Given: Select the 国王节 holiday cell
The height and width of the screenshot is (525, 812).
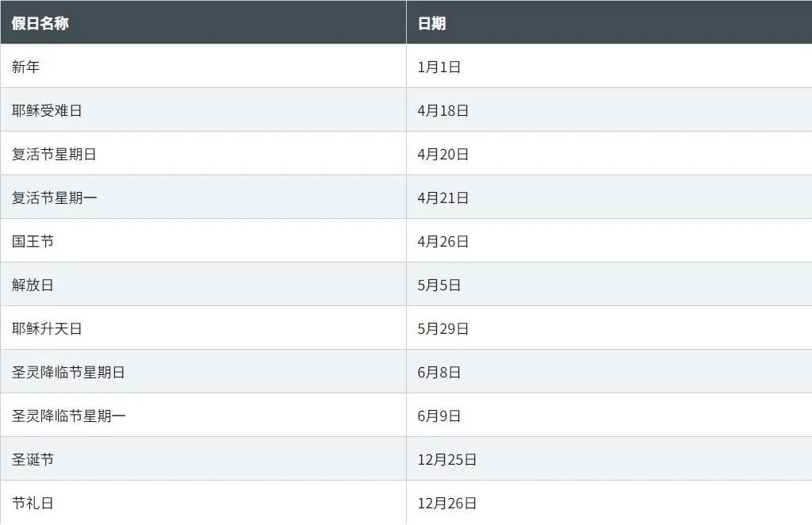Looking at the screenshot, I should (x=33, y=241).
